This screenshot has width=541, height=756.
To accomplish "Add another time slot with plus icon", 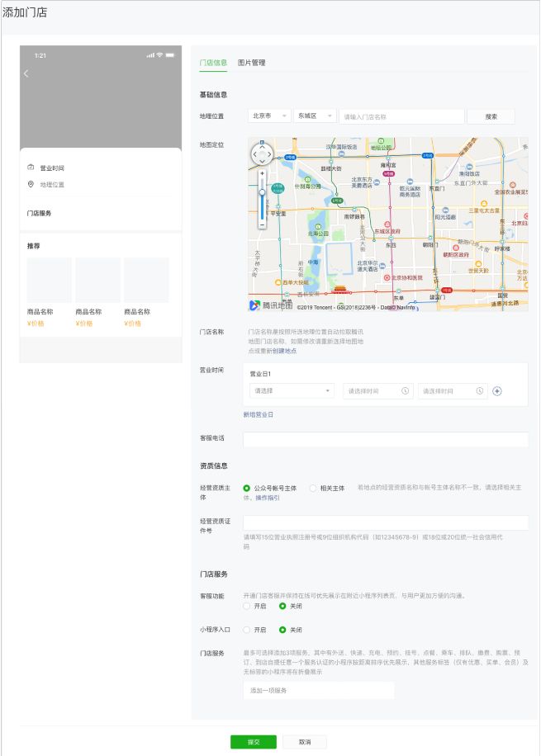I will pos(497,391).
